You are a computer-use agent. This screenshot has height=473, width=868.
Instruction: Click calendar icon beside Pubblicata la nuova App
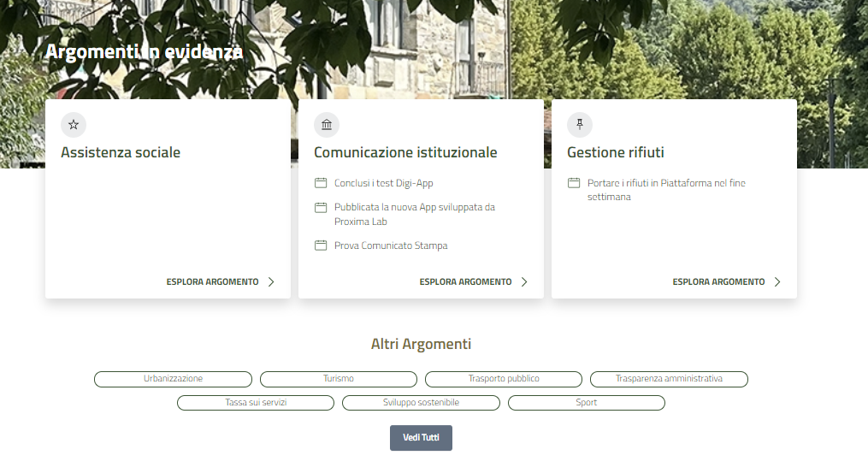[321, 208]
